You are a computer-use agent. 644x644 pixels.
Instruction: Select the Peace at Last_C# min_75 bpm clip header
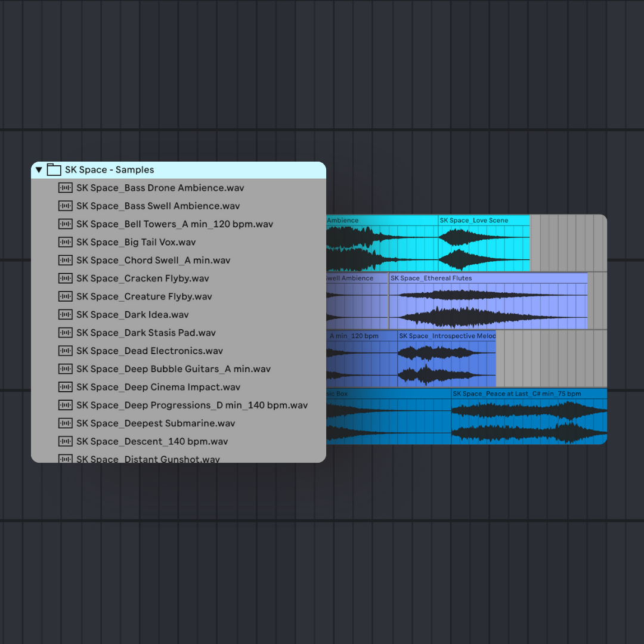point(516,394)
